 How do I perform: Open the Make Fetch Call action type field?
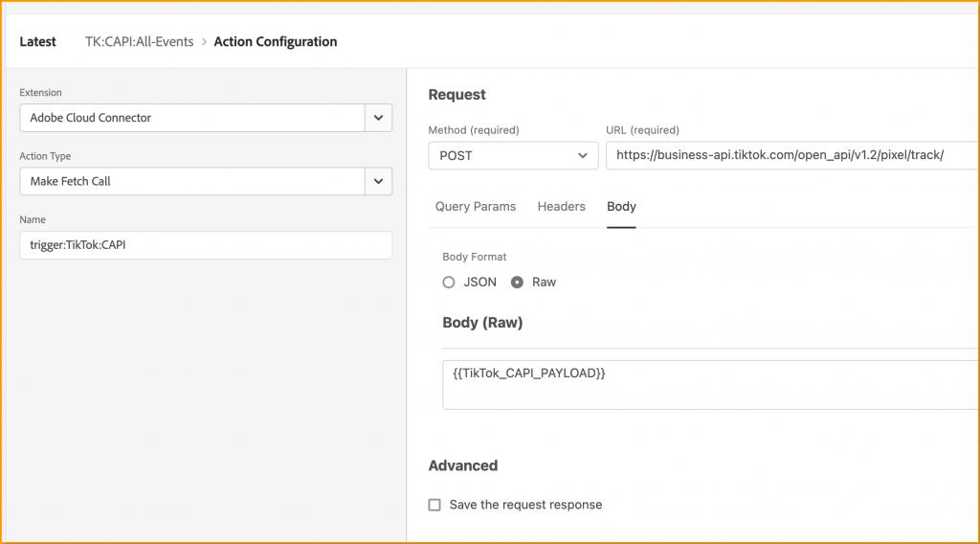click(191, 181)
